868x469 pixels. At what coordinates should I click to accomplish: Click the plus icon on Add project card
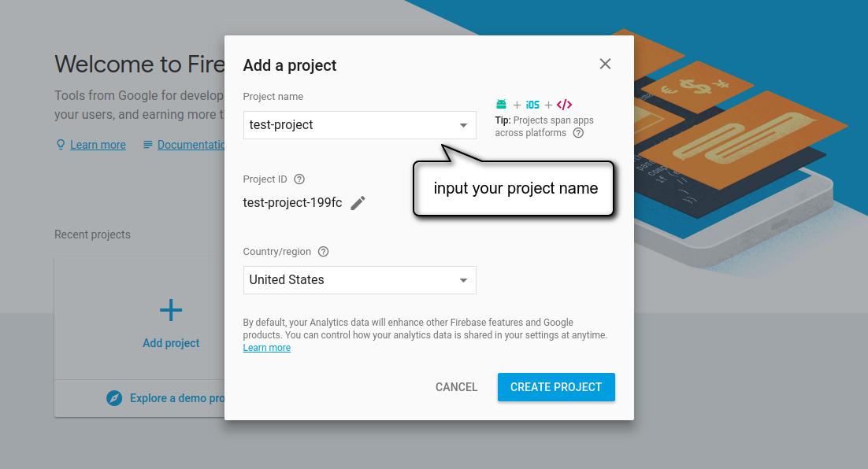click(x=171, y=310)
